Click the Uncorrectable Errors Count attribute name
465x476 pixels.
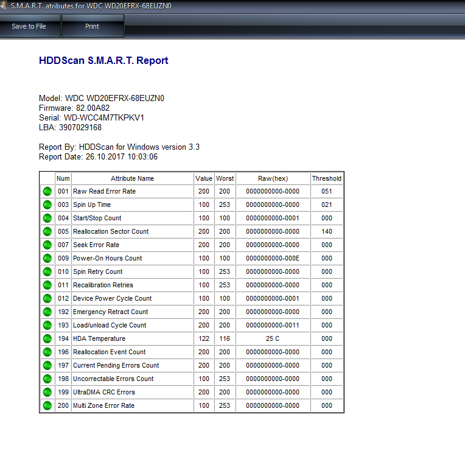pyautogui.click(x=114, y=379)
